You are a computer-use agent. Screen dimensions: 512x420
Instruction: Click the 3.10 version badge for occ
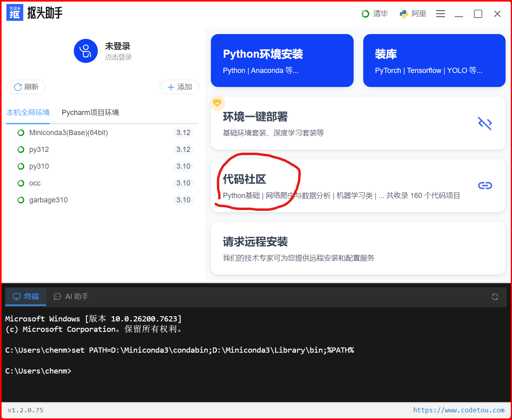pos(184,183)
